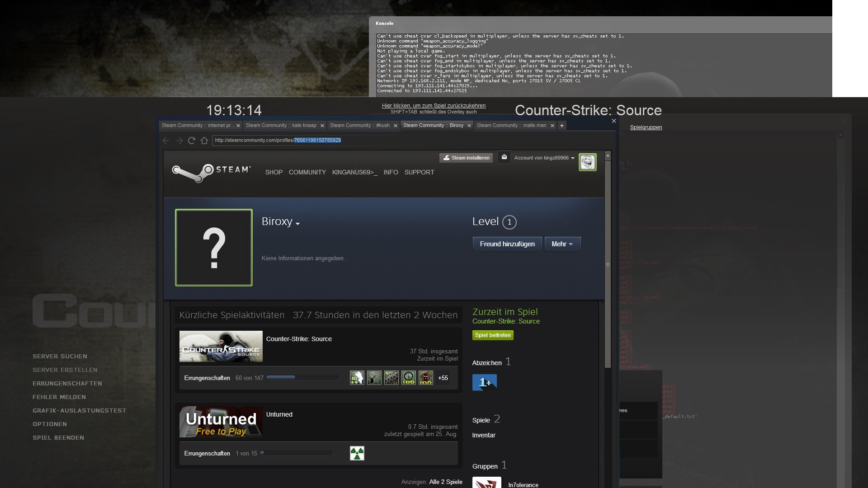
Task: Open ERRUNGENSCHAFTEN in game menu
Action: click(67, 384)
